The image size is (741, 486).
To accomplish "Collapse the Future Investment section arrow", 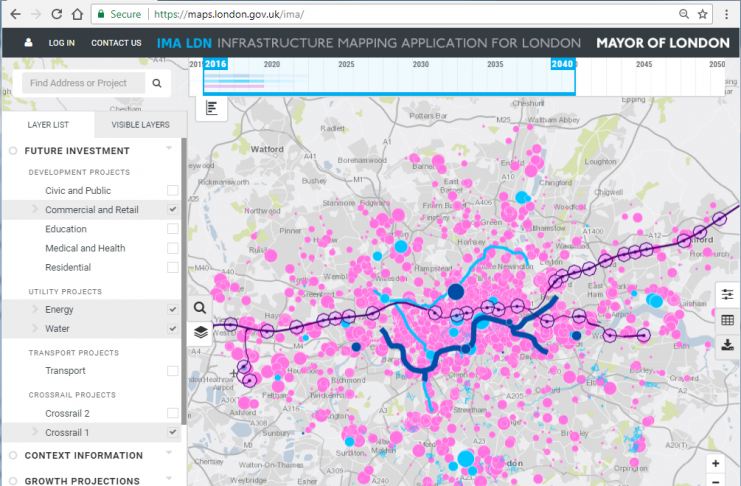I will (x=169, y=148).
